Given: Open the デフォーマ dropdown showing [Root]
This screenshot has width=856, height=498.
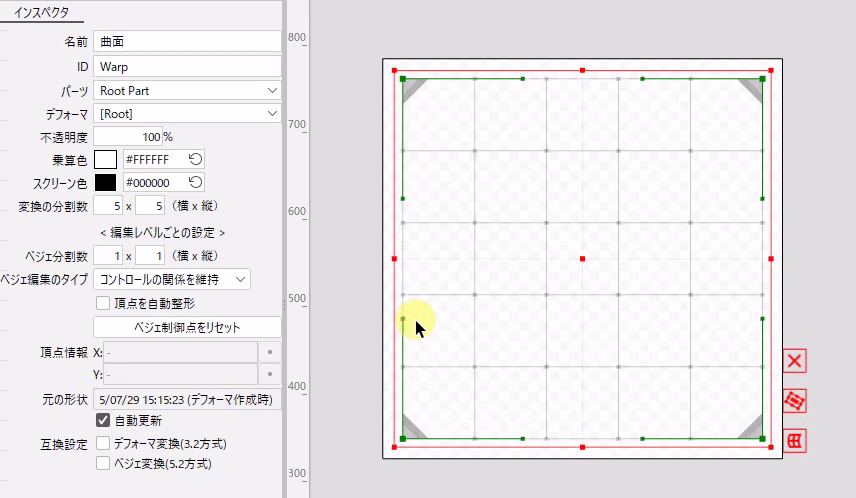Looking at the screenshot, I should click(x=187, y=113).
